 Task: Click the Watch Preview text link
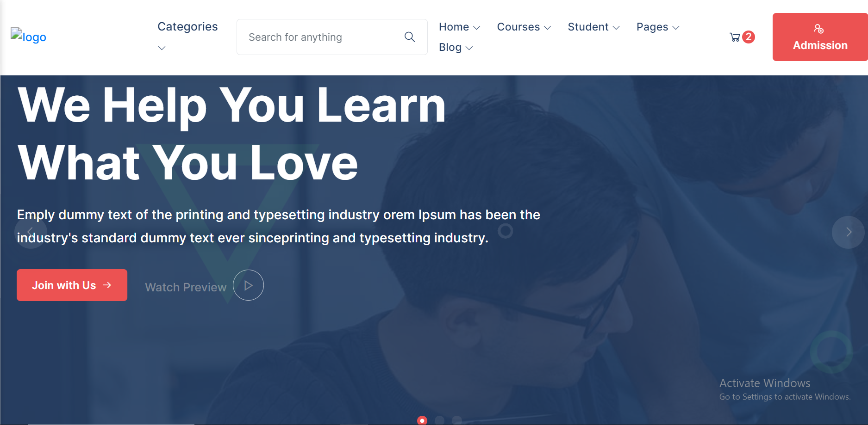(x=186, y=287)
